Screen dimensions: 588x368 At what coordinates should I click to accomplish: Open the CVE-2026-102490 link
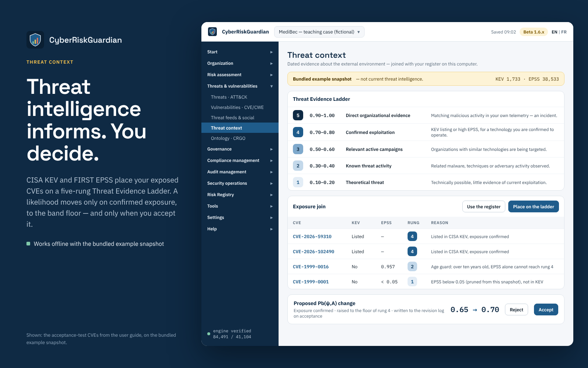click(313, 252)
